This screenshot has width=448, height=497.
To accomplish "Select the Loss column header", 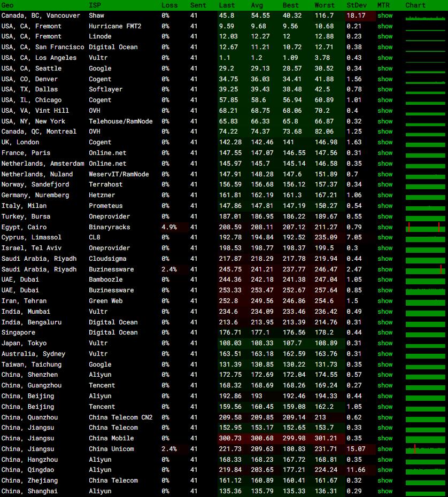I will pos(169,5).
